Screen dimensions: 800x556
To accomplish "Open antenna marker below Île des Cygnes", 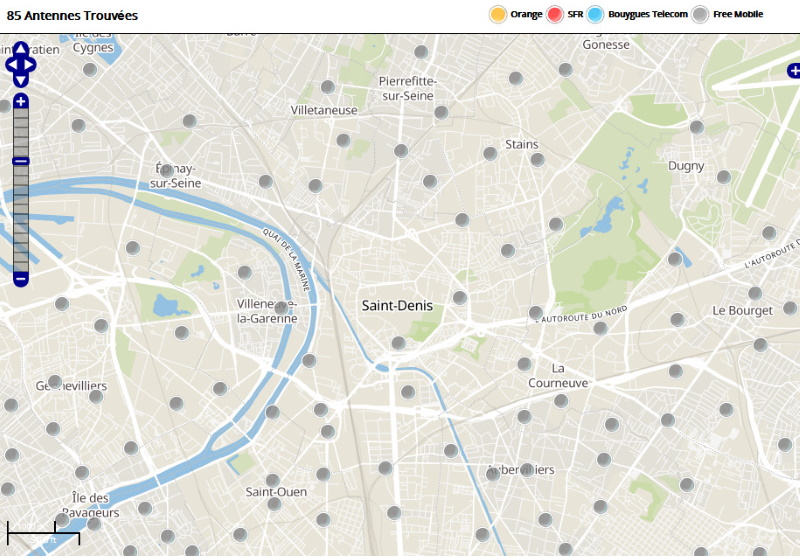I will tap(90, 69).
